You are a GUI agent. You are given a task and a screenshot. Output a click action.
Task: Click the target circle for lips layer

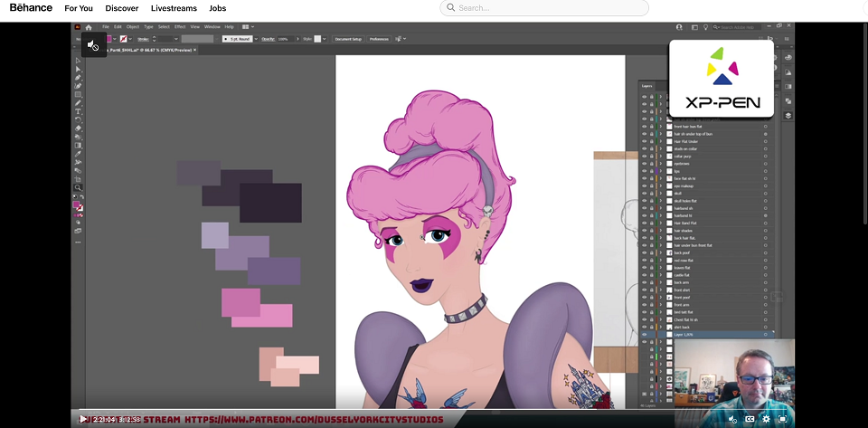(x=766, y=171)
